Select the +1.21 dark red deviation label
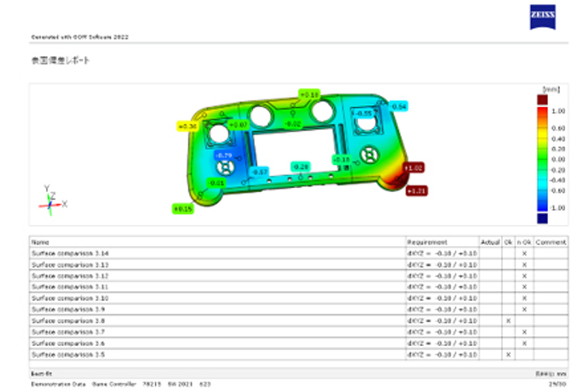The height and width of the screenshot is (392, 587). point(417,191)
